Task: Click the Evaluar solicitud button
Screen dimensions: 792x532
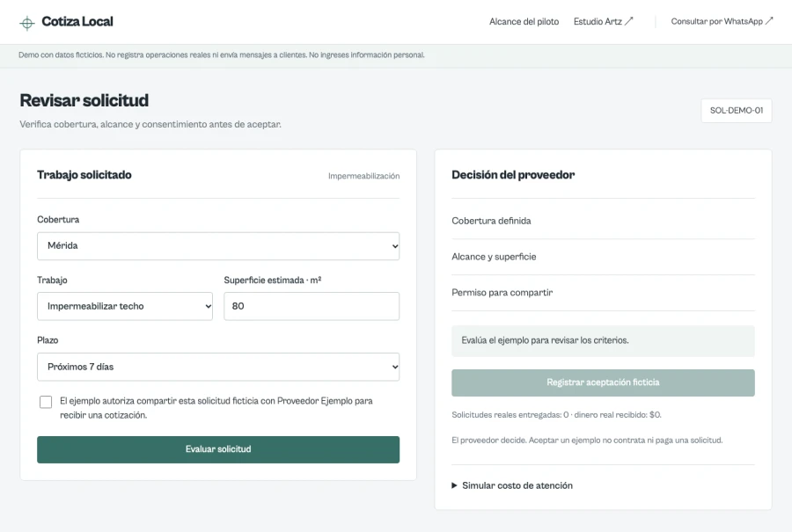Action: click(x=218, y=449)
